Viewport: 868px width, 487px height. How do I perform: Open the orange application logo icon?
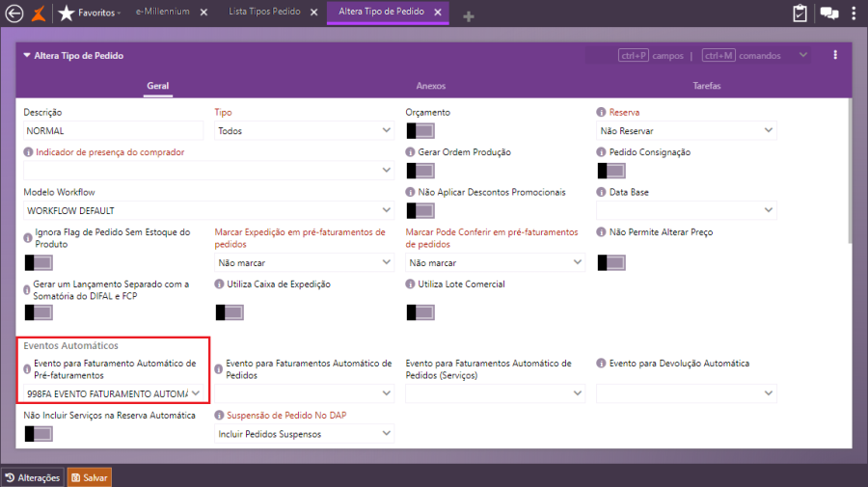[39, 13]
